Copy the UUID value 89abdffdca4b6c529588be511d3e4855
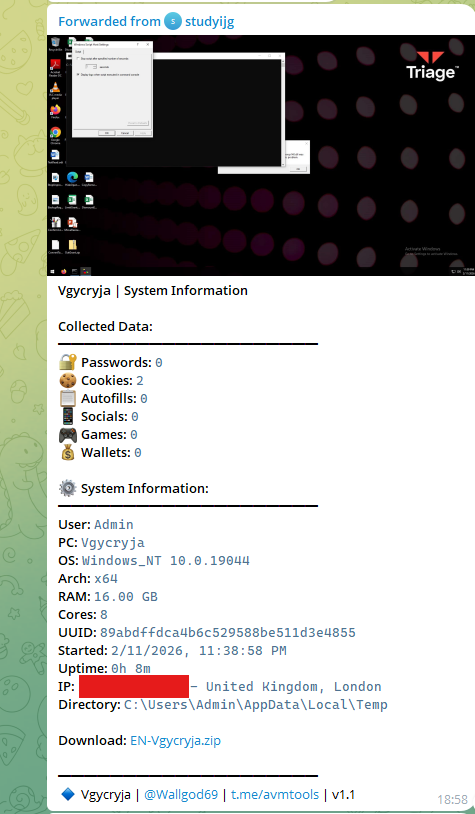This screenshot has height=814, width=475. pyautogui.click(x=228, y=632)
